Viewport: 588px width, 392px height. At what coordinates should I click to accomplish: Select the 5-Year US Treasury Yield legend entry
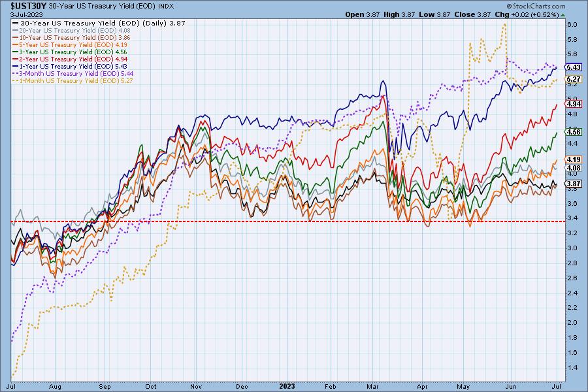(x=71, y=44)
